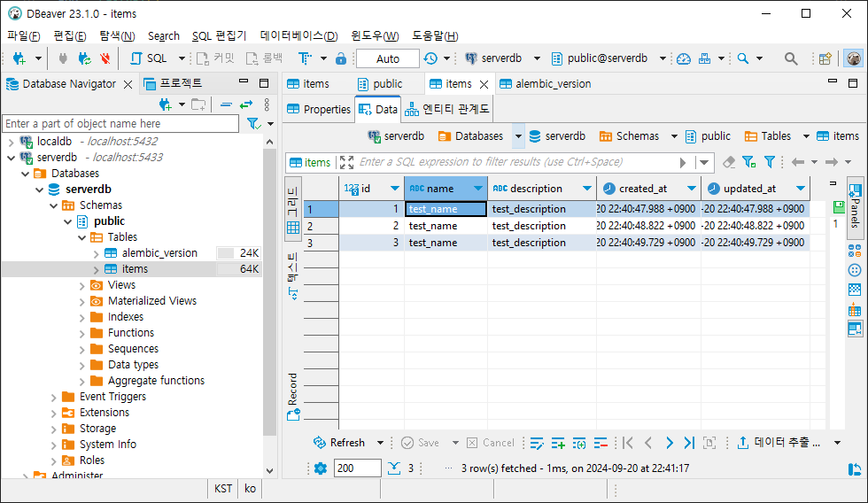Go to the last row using navigation icon
Image resolution: width=868 pixels, height=503 pixels.
point(689,443)
